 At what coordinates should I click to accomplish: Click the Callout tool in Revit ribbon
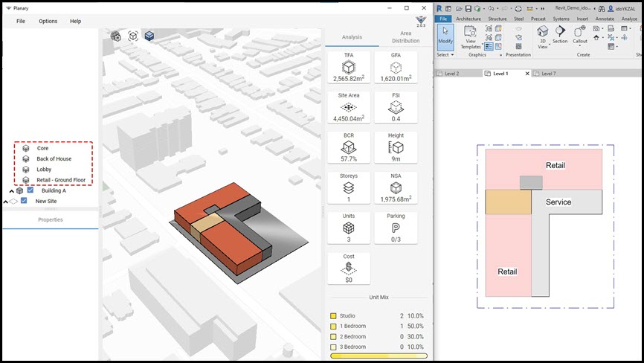tap(580, 35)
